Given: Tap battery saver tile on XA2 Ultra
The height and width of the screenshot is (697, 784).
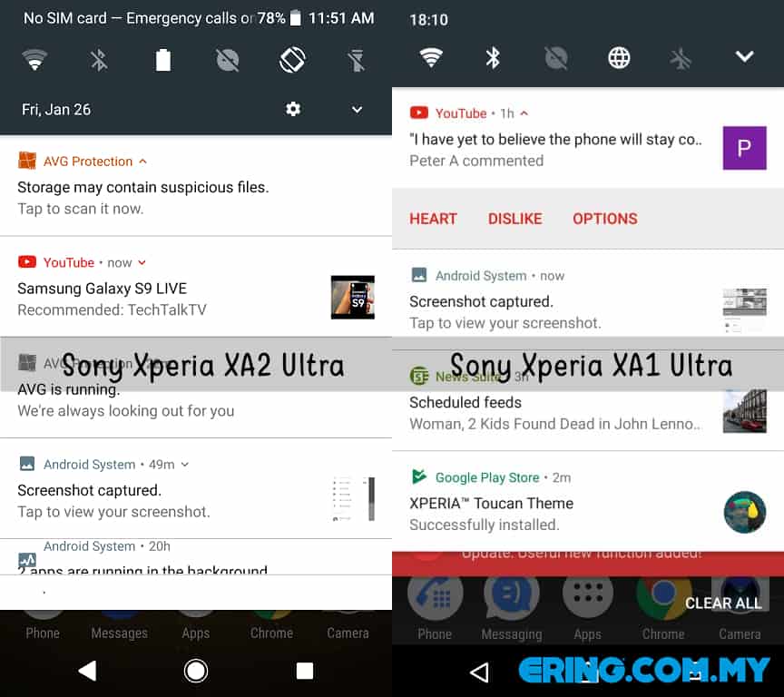Looking at the screenshot, I should click(163, 60).
